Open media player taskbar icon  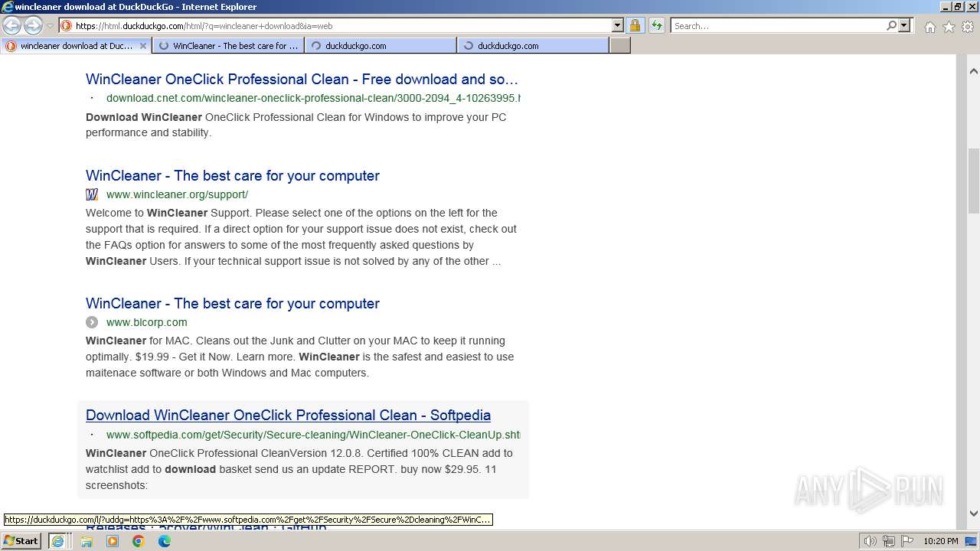point(113,541)
